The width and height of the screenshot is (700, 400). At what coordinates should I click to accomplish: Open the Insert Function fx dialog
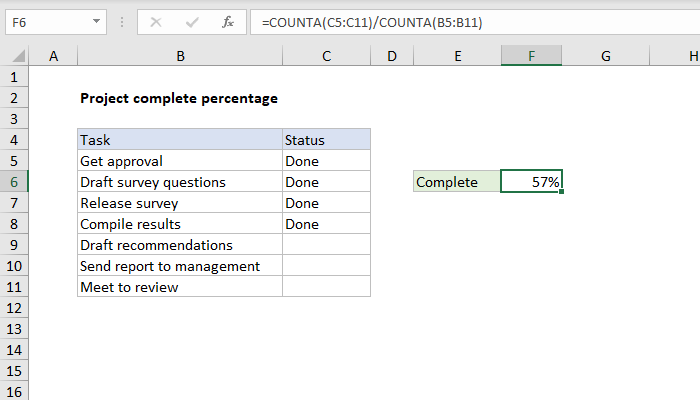[227, 21]
